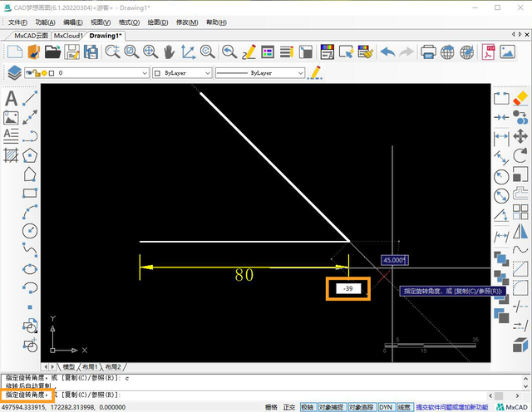Image resolution: width=532 pixels, height=412 pixels.
Task: Click the command line input field
Action: [x=244, y=395]
